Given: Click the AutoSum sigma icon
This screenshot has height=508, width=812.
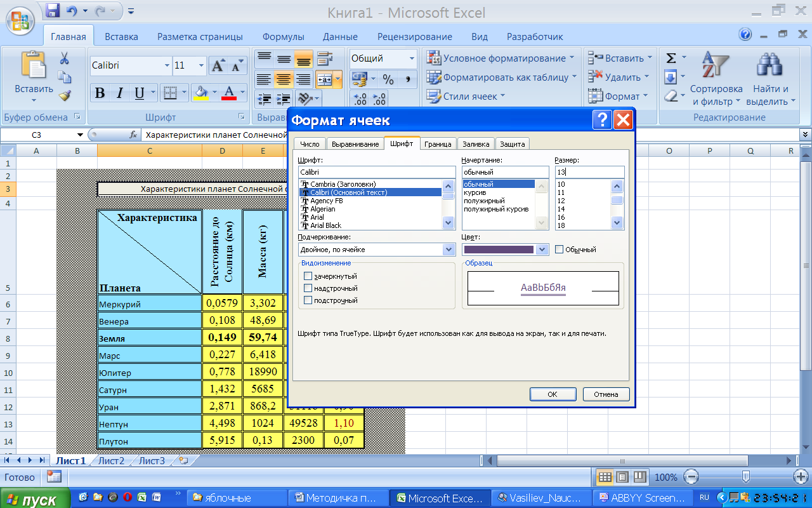Looking at the screenshot, I should (x=671, y=58).
